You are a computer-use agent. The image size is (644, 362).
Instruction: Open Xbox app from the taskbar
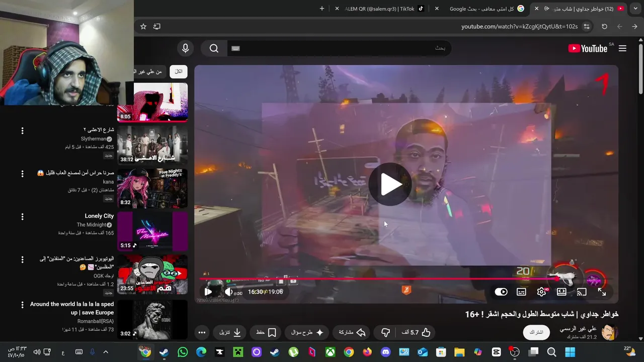tap(330, 352)
